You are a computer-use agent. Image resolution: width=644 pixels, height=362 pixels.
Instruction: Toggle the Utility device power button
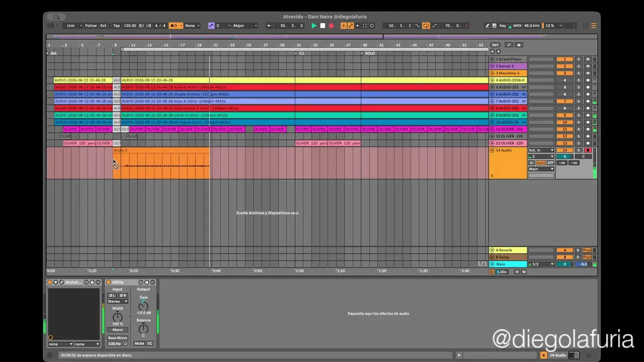pos(108,282)
